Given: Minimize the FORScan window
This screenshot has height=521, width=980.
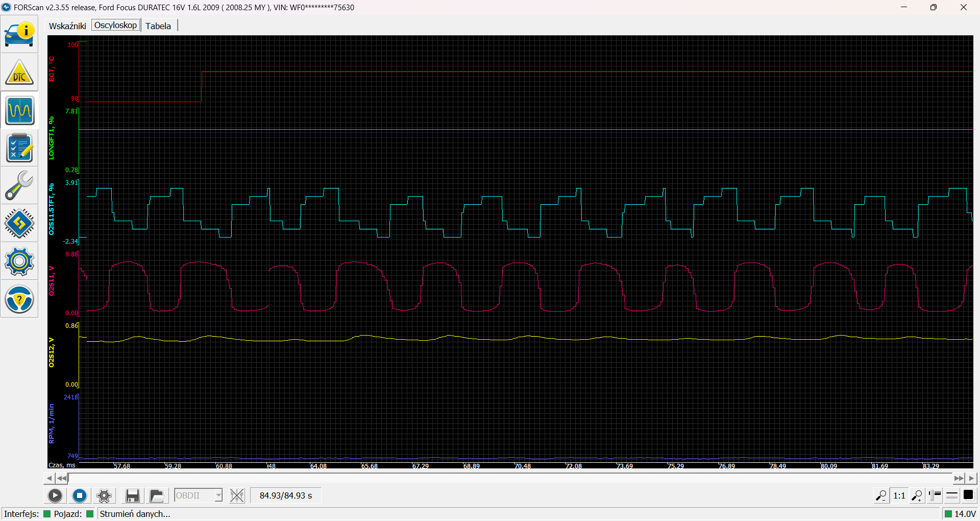Looking at the screenshot, I should point(904,7).
